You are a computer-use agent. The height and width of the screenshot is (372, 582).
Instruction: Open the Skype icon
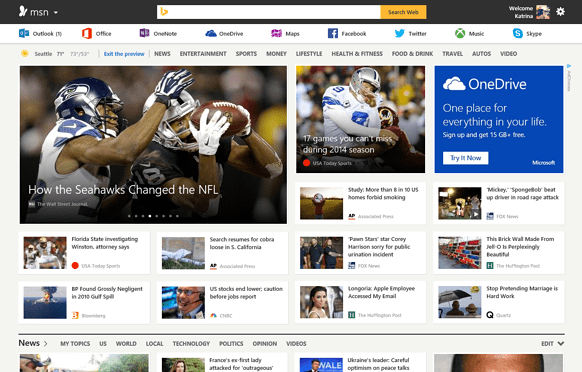(x=517, y=33)
